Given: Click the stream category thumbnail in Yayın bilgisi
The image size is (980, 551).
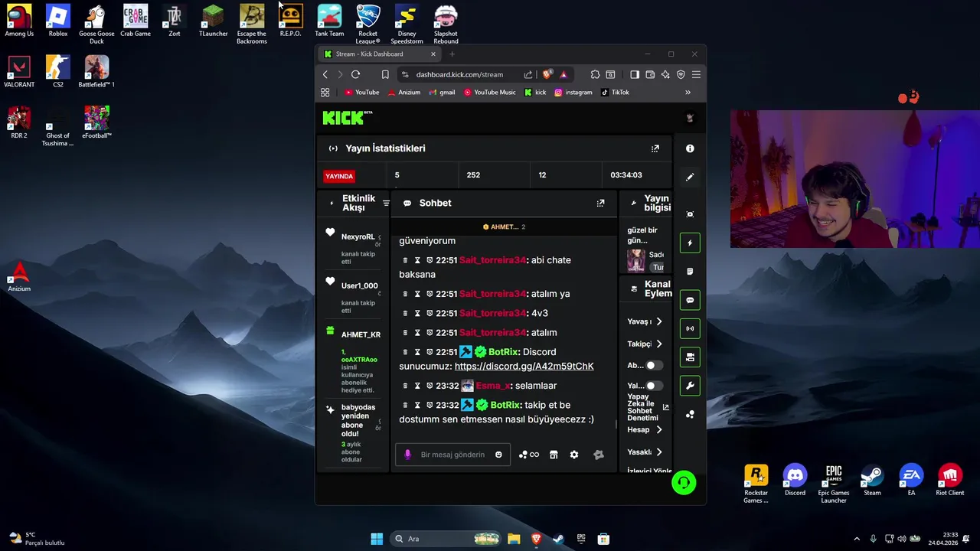Looking at the screenshot, I should (x=636, y=260).
